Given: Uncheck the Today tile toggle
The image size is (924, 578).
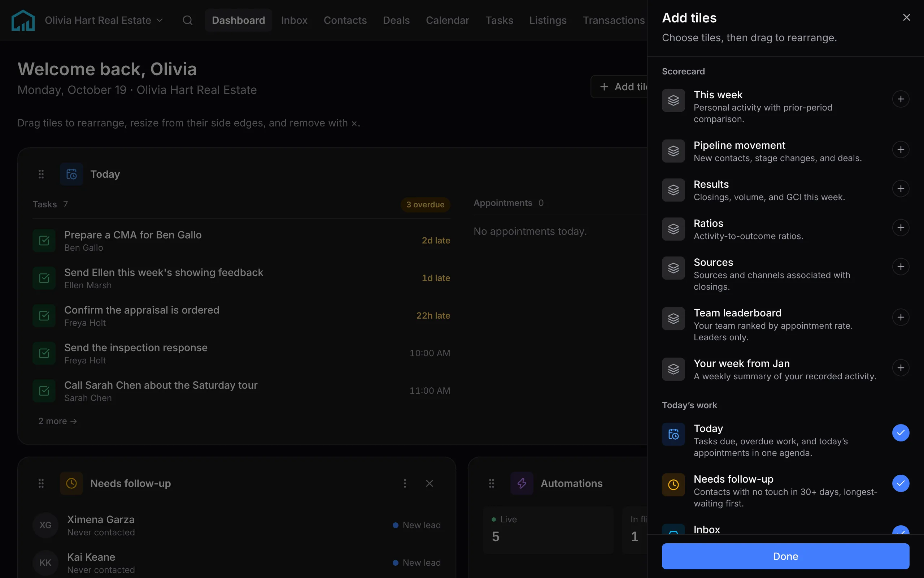Looking at the screenshot, I should 900,432.
